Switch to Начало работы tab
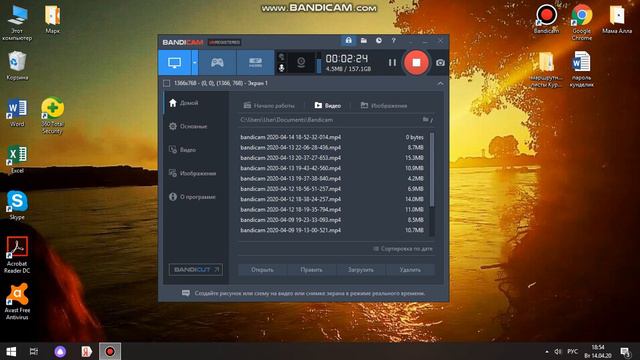The image size is (640, 360). pos(269,106)
